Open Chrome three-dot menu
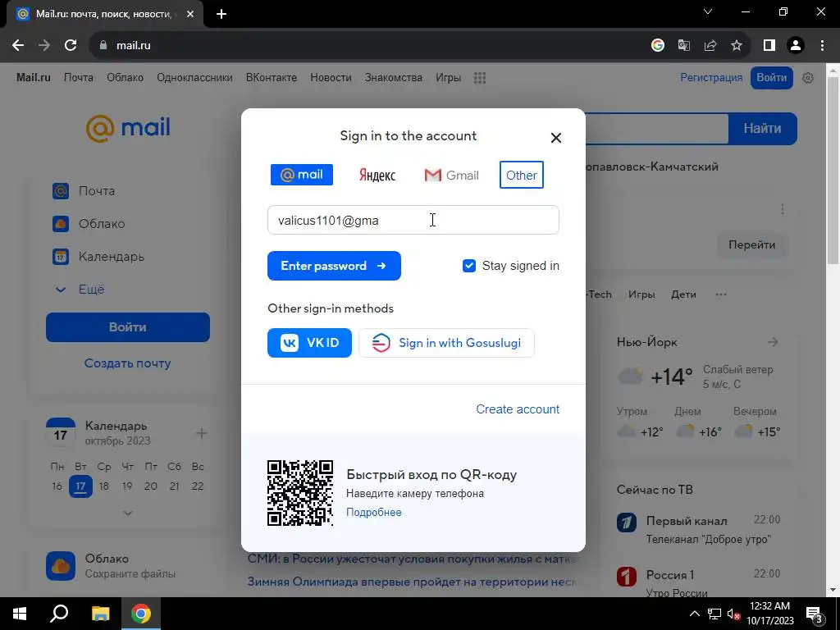Viewport: 840px width, 630px height. point(822,46)
